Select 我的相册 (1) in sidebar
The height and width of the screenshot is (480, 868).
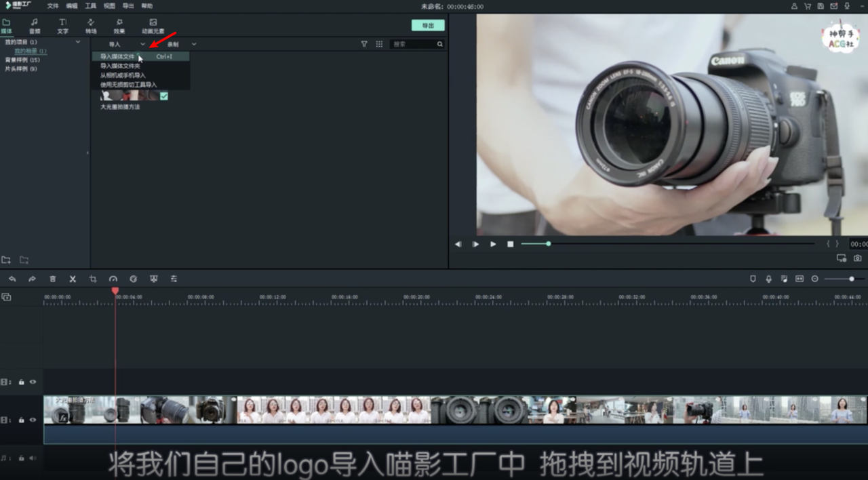[x=31, y=51]
